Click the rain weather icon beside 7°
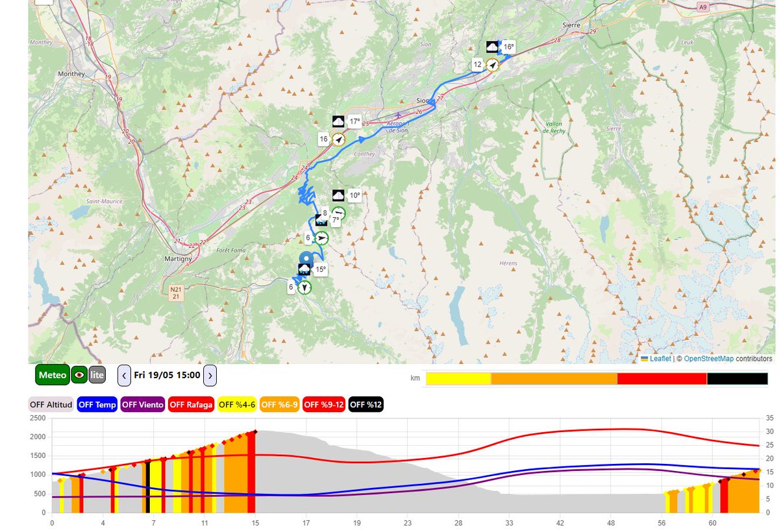 click(x=321, y=221)
